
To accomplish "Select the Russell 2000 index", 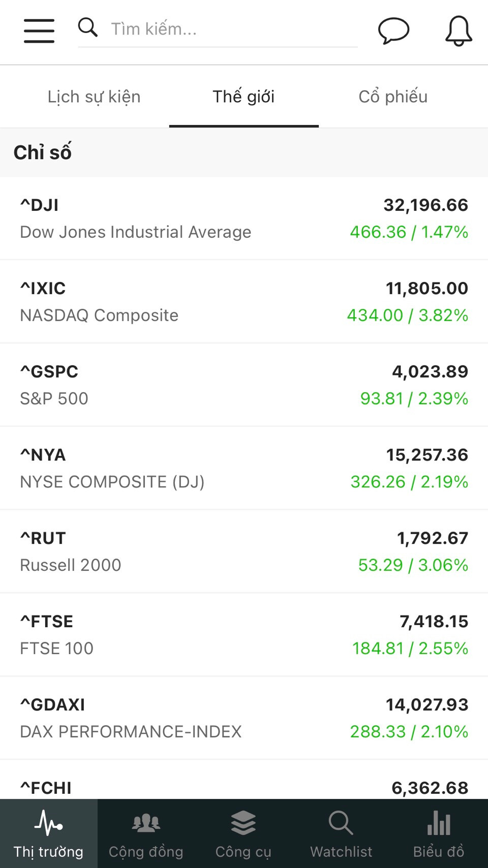I will tap(244, 552).
